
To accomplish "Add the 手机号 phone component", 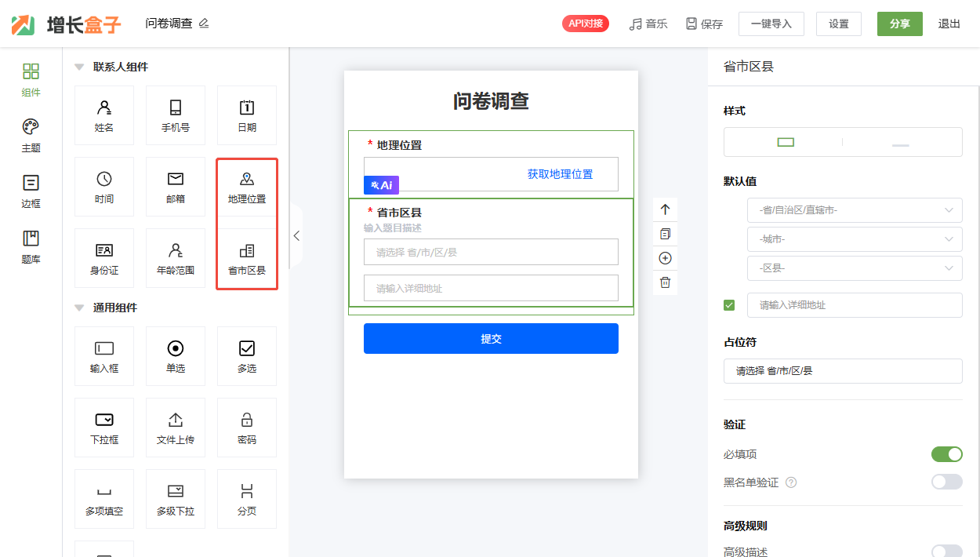I will (x=176, y=115).
